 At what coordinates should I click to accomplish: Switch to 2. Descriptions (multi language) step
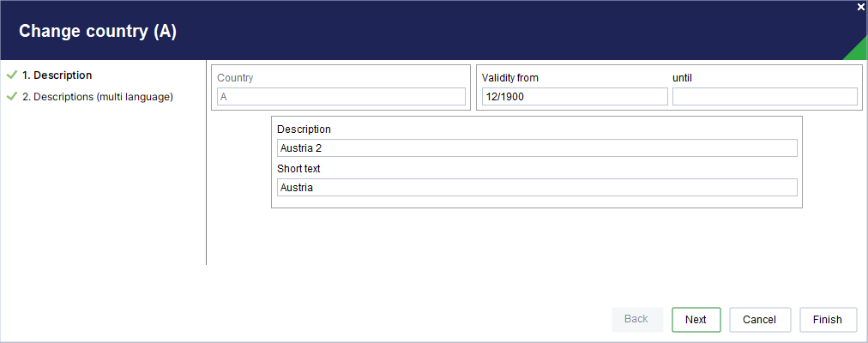pos(97,97)
